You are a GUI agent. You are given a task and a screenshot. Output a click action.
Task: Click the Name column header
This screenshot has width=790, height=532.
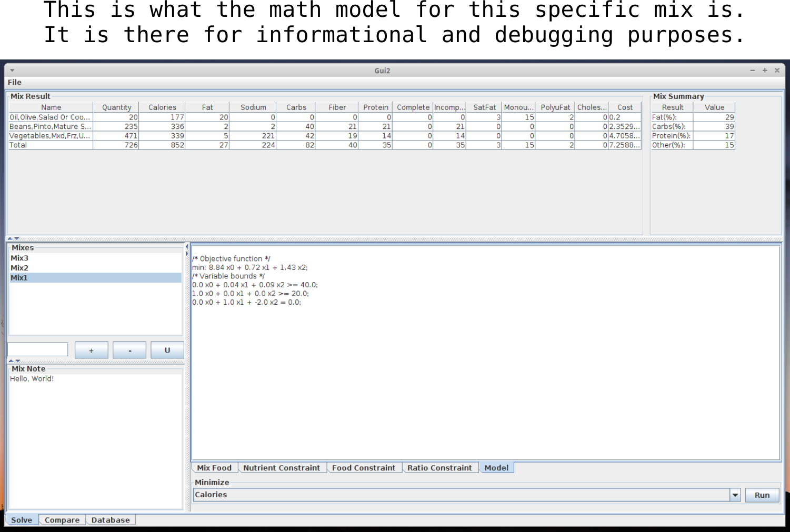[x=51, y=107]
